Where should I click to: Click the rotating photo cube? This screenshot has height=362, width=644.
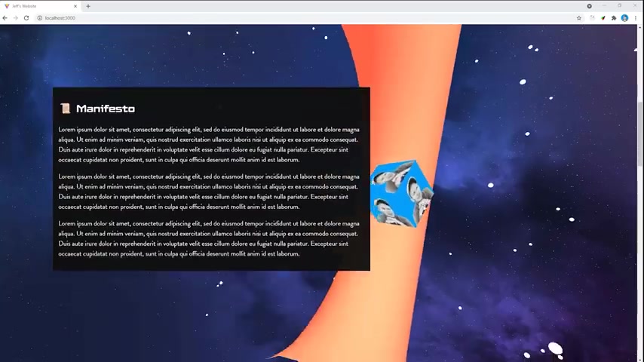(402, 194)
